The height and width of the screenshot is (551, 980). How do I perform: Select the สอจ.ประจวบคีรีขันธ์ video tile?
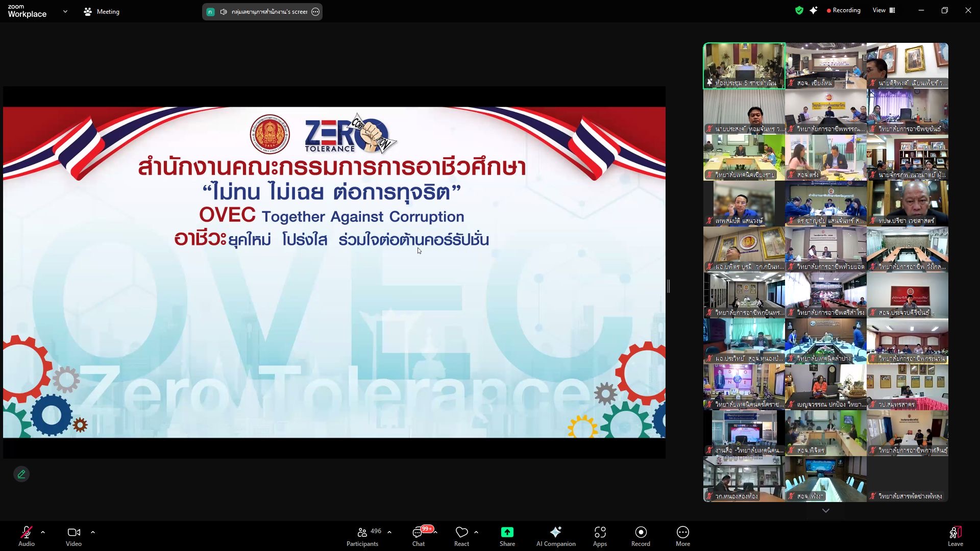pyautogui.click(x=908, y=295)
